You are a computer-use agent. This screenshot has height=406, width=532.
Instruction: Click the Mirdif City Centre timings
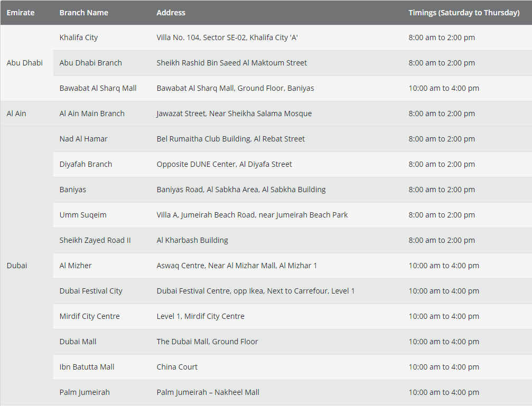[x=444, y=316]
